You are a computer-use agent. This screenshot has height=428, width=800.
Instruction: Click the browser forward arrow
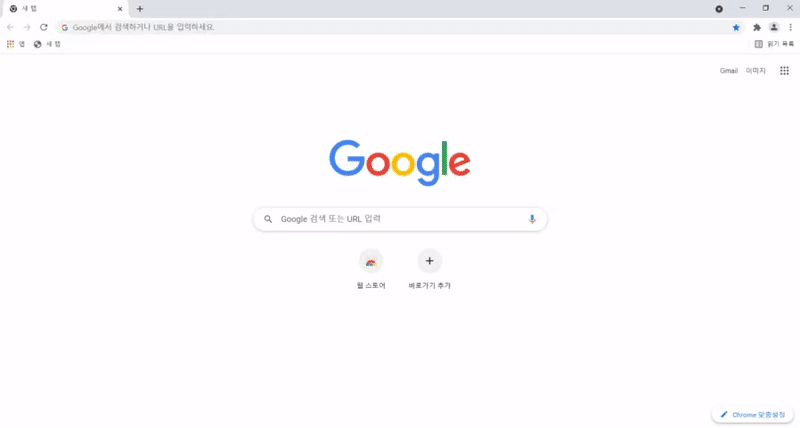point(27,27)
